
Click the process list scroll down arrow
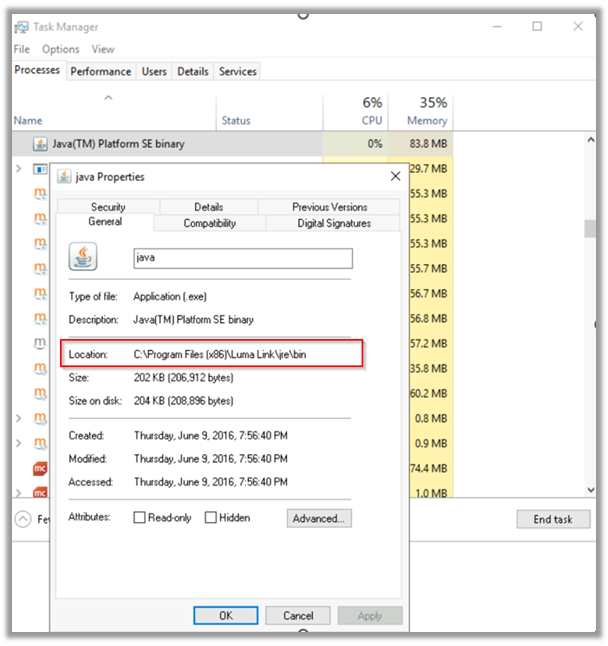590,490
